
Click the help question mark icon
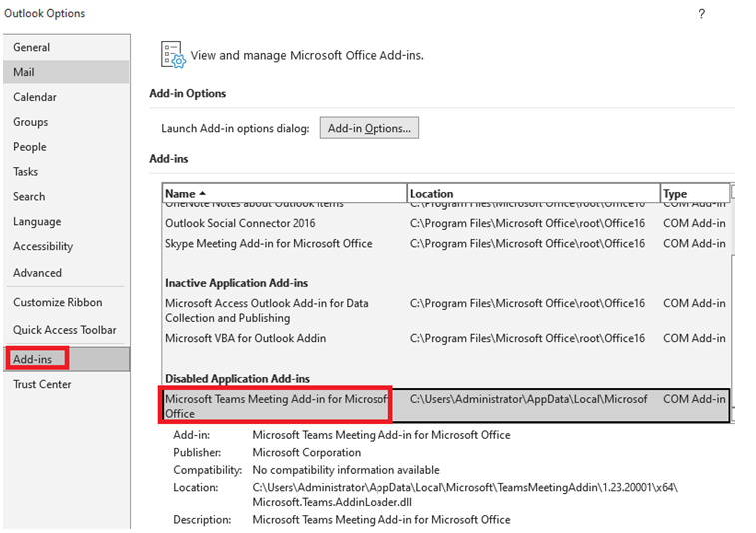click(x=701, y=14)
